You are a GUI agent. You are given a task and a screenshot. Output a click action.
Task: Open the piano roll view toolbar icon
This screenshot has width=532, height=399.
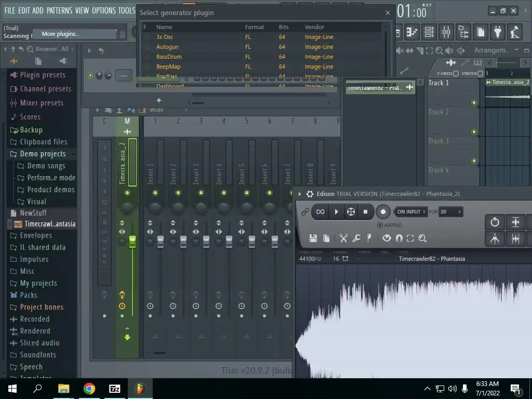coord(412,32)
